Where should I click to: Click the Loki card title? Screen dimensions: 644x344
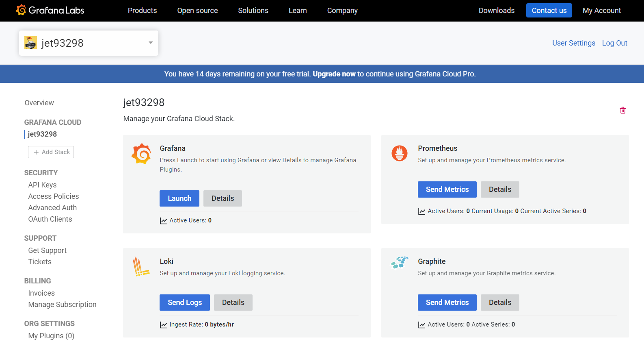click(166, 261)
